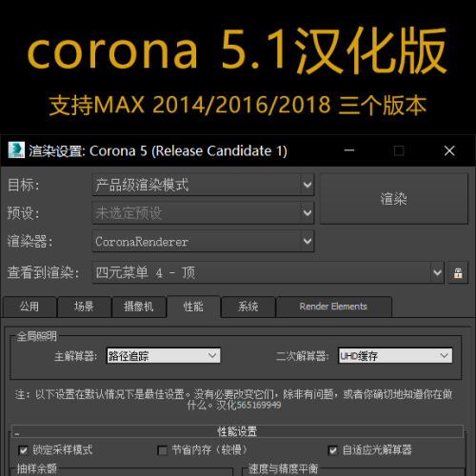Toggle the 锁定采样模式 checkbox

point(24,450)
